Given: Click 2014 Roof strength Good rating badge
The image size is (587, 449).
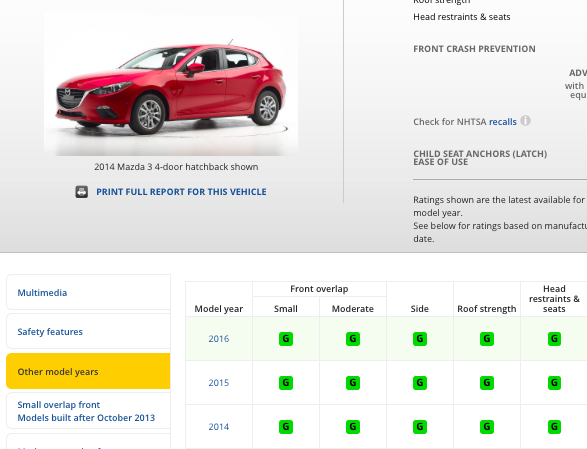Looking at the screenshot, I should pos(487,427).
